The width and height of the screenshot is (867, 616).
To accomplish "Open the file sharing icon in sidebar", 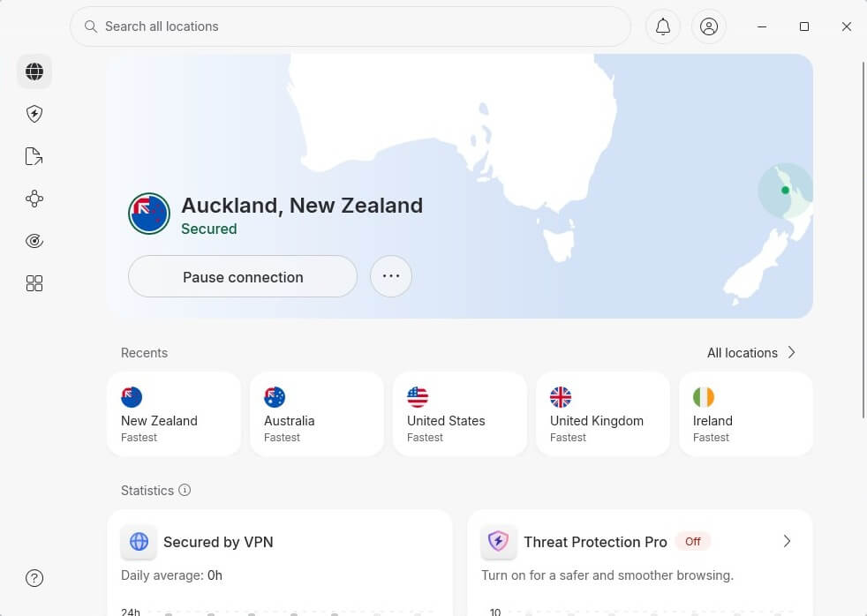I will point(34,156).
